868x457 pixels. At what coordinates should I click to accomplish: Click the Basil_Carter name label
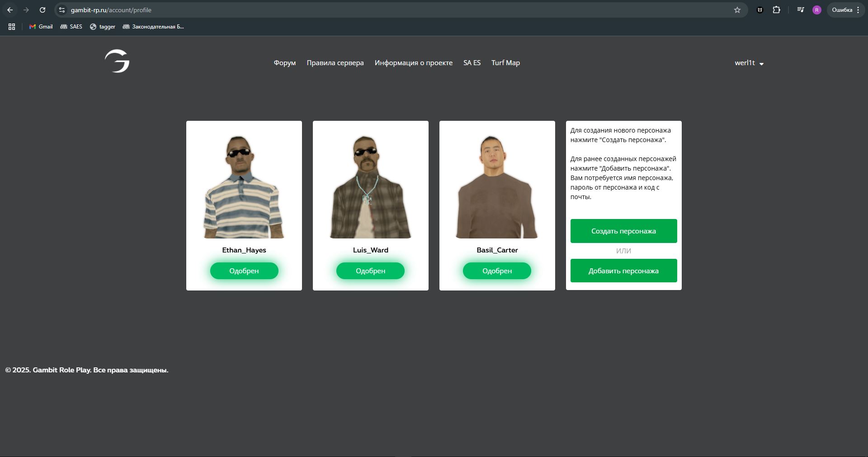[x=497, y=250]
